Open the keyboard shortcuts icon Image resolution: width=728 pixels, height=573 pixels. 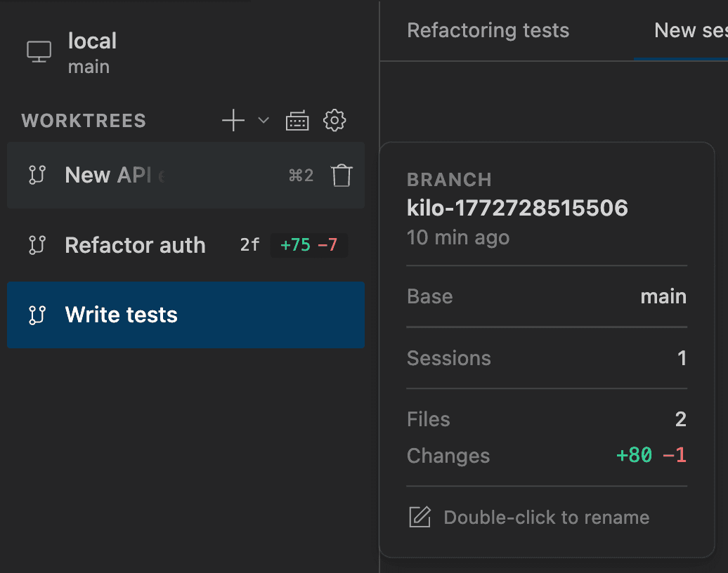coord(297,120)
